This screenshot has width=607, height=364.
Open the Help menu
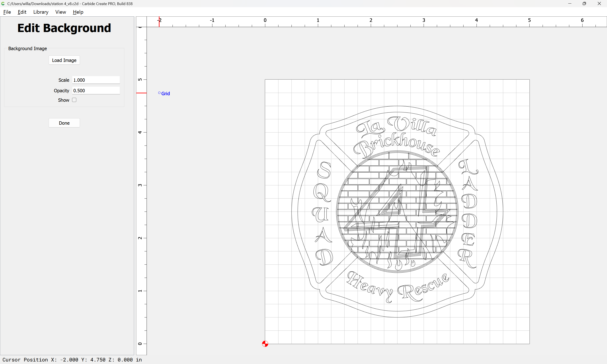[78, 12]
